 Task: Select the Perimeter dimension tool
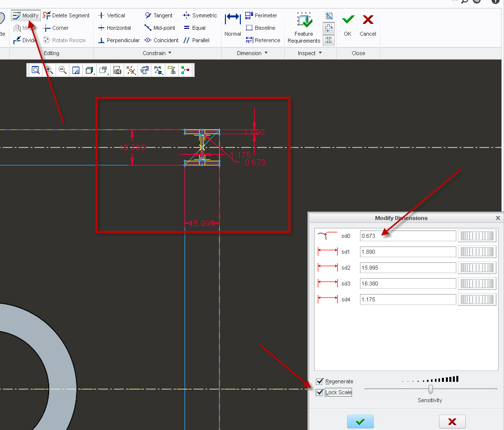pos(261,15)
